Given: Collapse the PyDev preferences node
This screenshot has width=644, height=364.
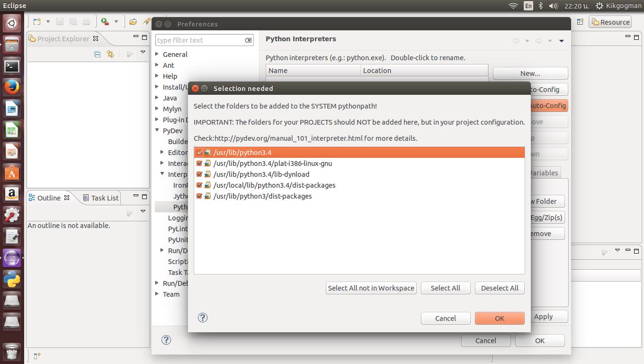Looking at the screenshot, I should [x=157, y=130].
